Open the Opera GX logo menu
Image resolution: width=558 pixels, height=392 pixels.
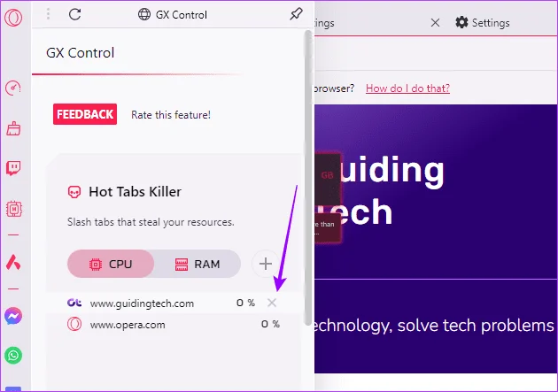pyautogui.click(x=13, y=17)
